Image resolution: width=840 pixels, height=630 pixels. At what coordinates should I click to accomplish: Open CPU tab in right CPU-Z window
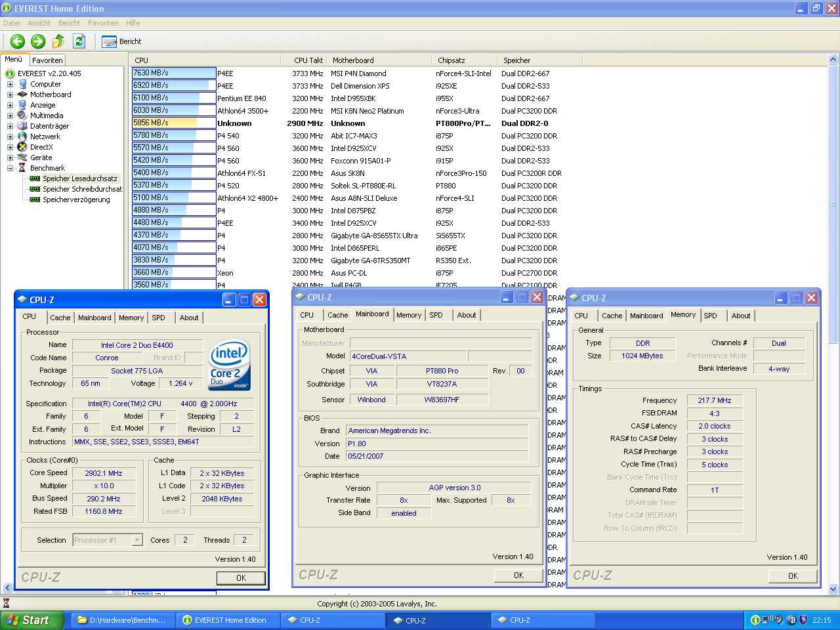pos(581,316)
